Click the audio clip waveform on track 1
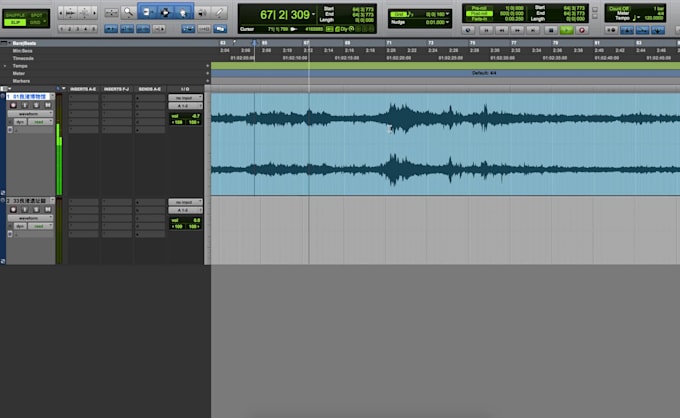Screen dimensions: 680x418 tap(445, 144)
